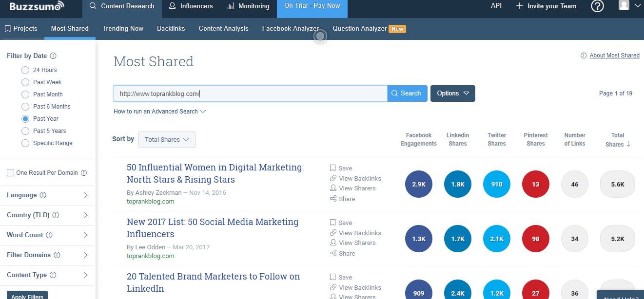Viewport: 644px width, 299px height.
Task: Click the 1.7K LinkedIn shares circle
Action: pos(458,239)
